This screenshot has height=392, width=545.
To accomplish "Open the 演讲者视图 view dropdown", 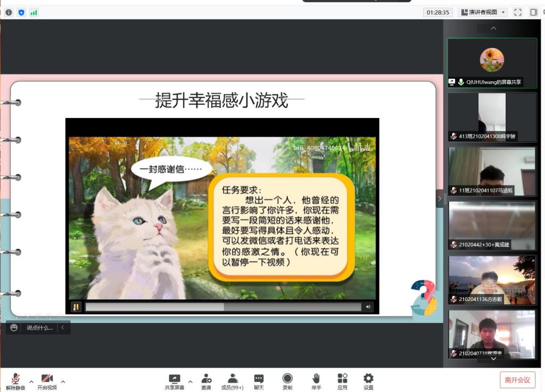I will 483,12.
